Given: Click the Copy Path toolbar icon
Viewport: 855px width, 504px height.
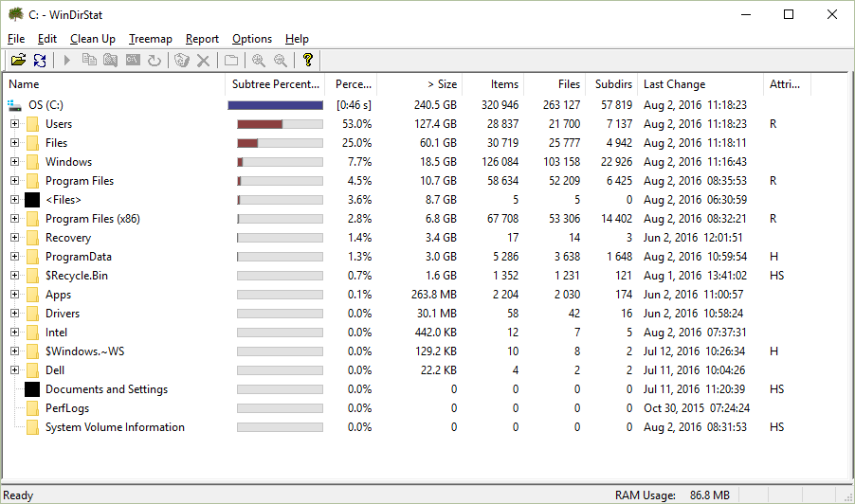Looking at the screenshot, I should click(x=89, y=60).
